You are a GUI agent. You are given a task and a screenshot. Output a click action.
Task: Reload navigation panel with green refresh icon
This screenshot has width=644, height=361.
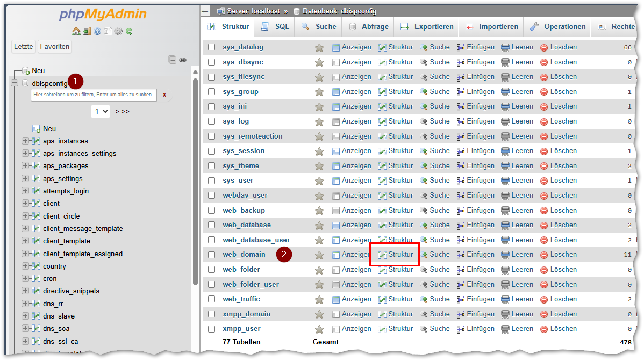[129, 31]
